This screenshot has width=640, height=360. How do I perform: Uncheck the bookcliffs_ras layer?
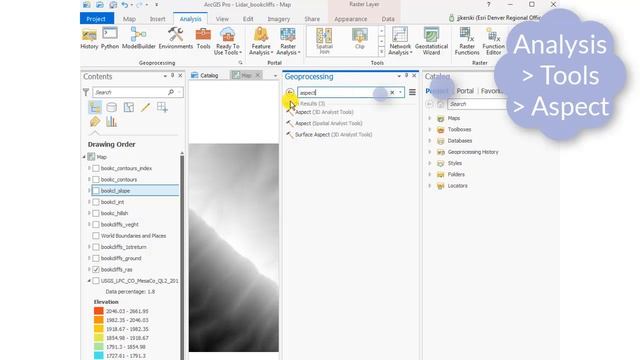pyautogui.click(x=96, y=269)
